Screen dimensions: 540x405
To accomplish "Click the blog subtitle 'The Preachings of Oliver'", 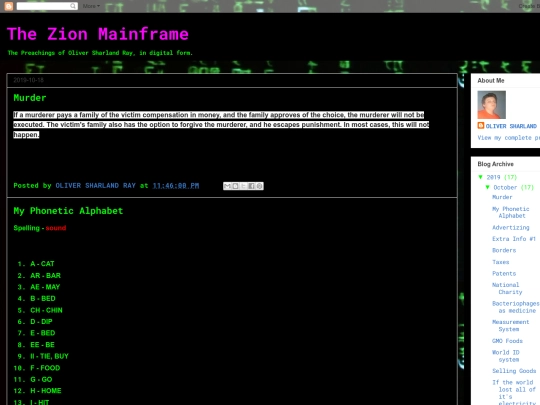I will coord(100,53).
